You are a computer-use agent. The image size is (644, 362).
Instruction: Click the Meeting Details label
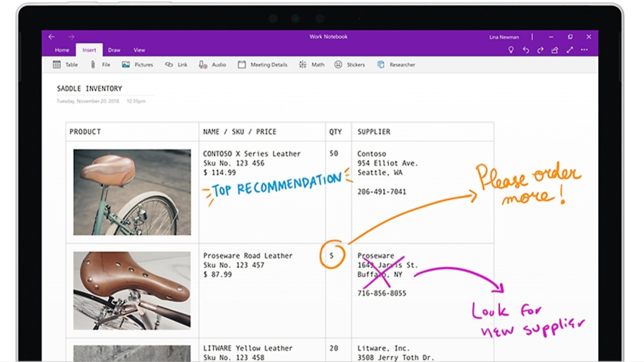(269, 65)
